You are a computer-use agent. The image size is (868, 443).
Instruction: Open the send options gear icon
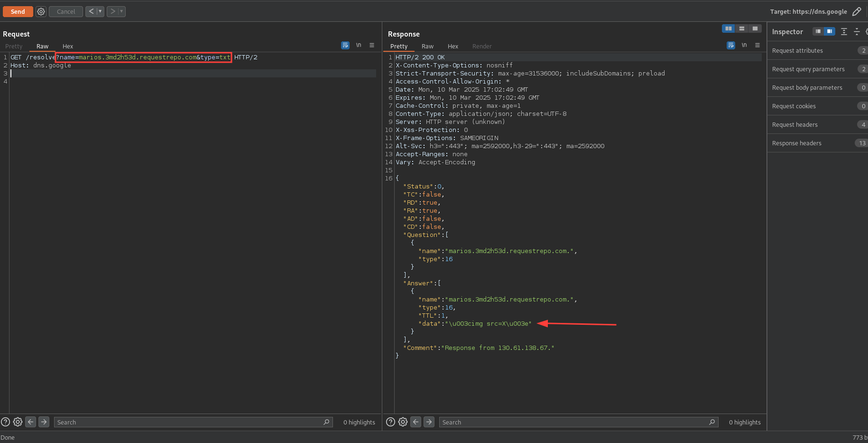click(41, 11)
